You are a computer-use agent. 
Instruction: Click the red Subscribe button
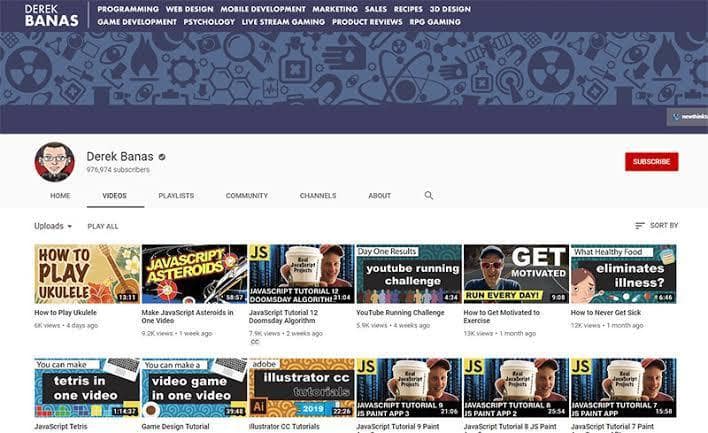tap(652, 162)
